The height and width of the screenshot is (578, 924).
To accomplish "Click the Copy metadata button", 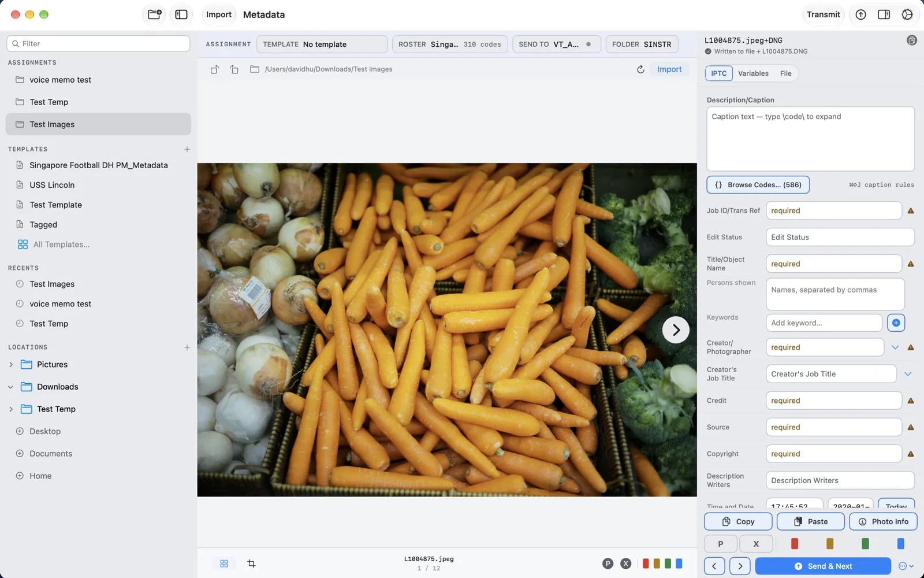I will (x=738, y=521).
